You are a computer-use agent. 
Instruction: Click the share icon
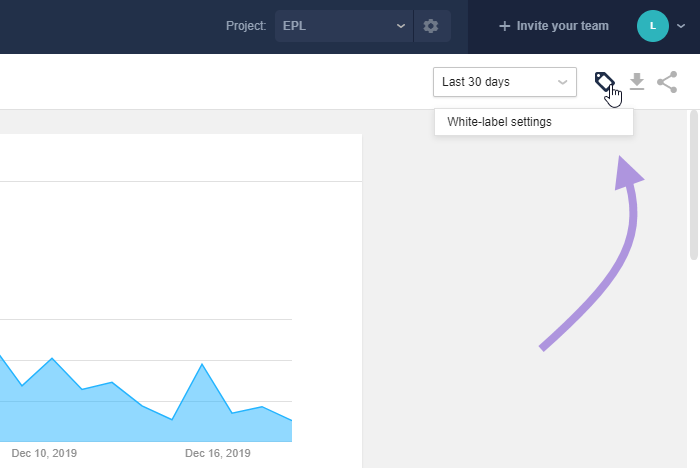(667, 82)
